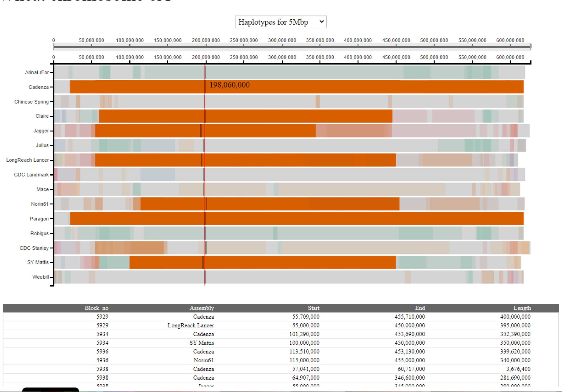Select the CDC Landmark row label
562x392 pixels.
[32, 175]
